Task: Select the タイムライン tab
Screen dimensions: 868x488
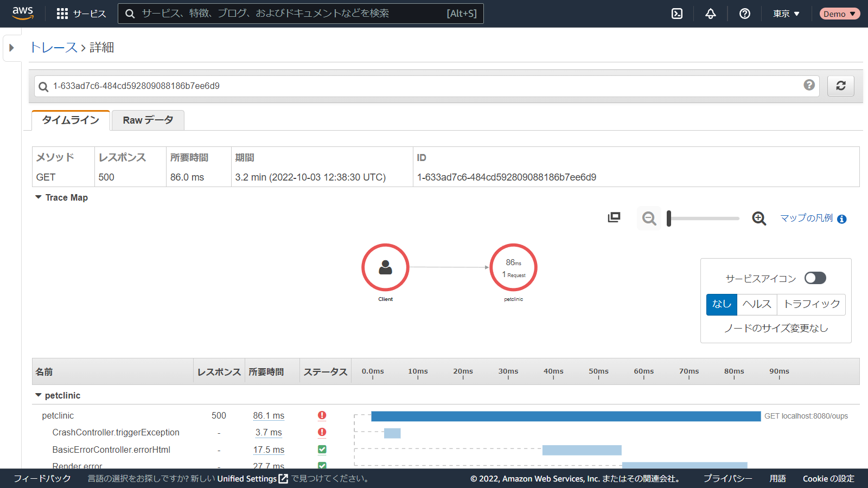Action: pyautogui.click(x=71, y=120)
